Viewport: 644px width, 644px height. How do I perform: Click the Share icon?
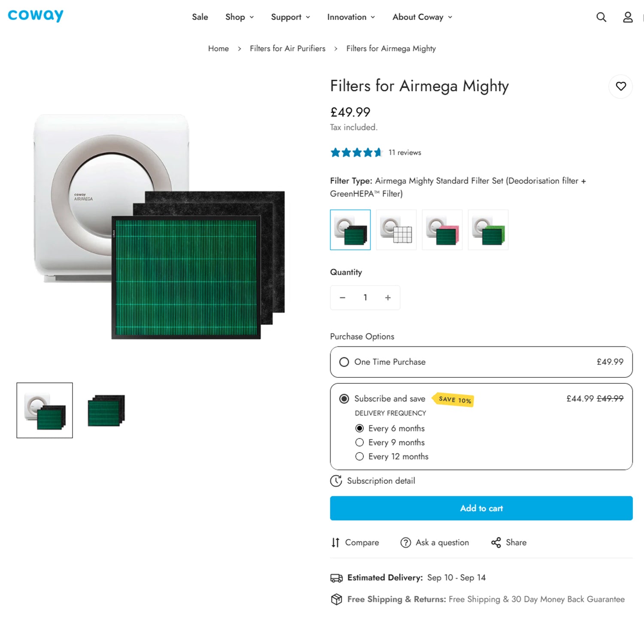click(x=496, y=543)
